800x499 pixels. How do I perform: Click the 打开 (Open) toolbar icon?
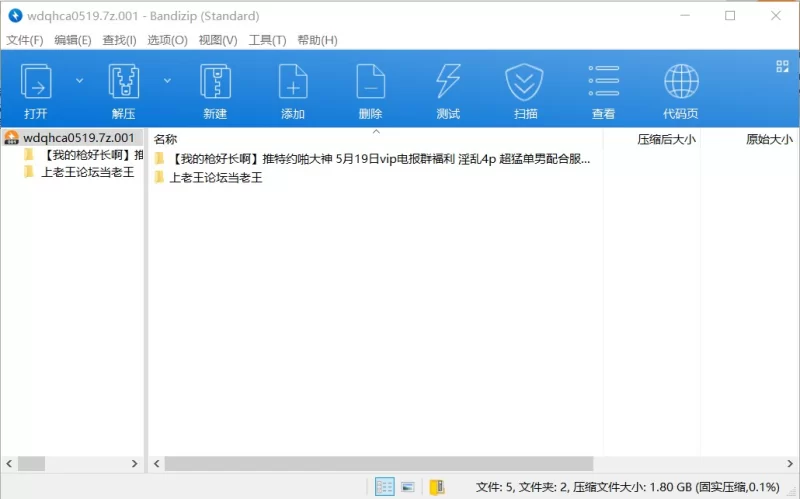pos(36,82)
